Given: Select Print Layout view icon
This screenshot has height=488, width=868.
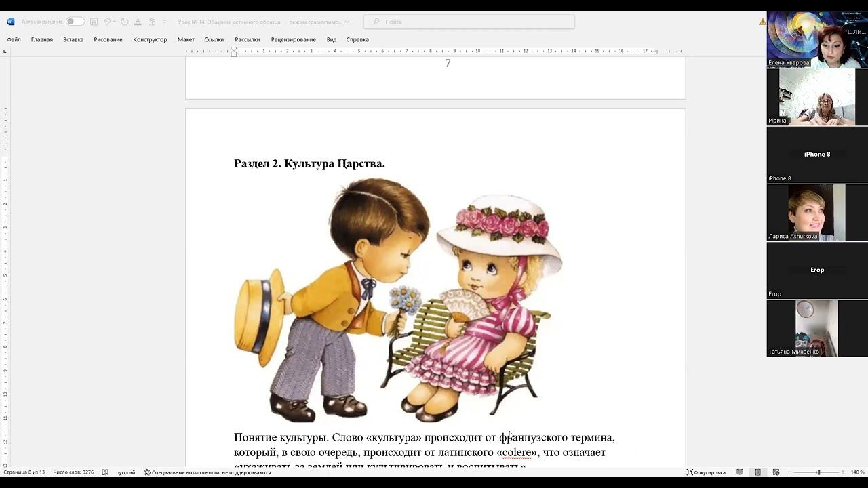Looking at the screenshot, I should pyautogui.click(x=757, y=472).
